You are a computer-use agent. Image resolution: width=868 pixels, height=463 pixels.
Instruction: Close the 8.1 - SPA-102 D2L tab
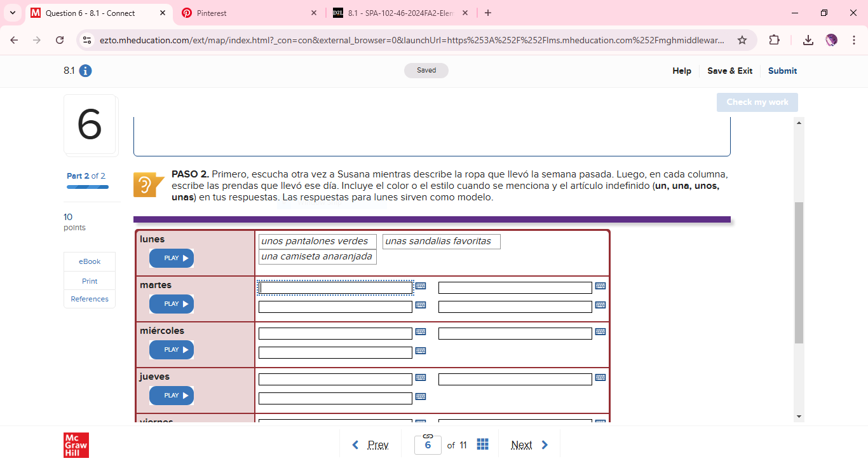pos(465,13)
